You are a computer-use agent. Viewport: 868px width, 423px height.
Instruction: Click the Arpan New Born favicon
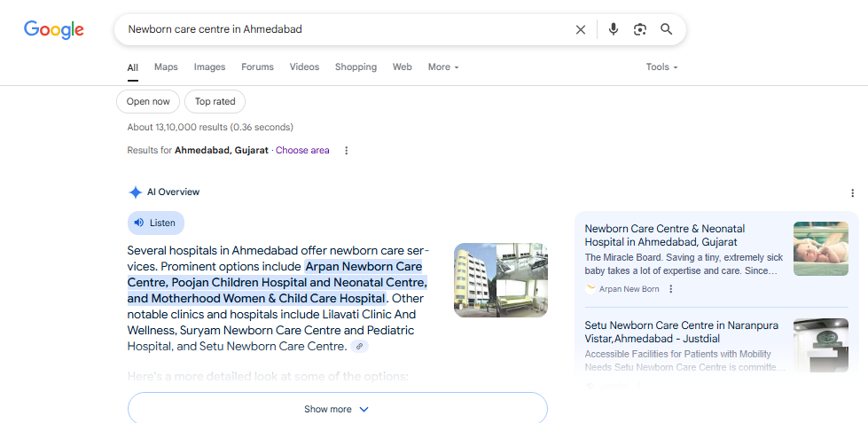pos(590,288)
